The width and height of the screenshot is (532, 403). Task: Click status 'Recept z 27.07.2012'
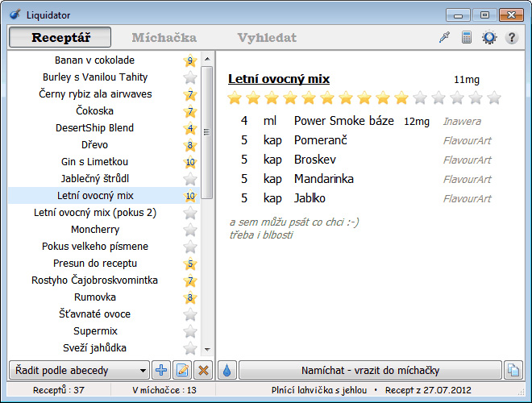[428, 390]
